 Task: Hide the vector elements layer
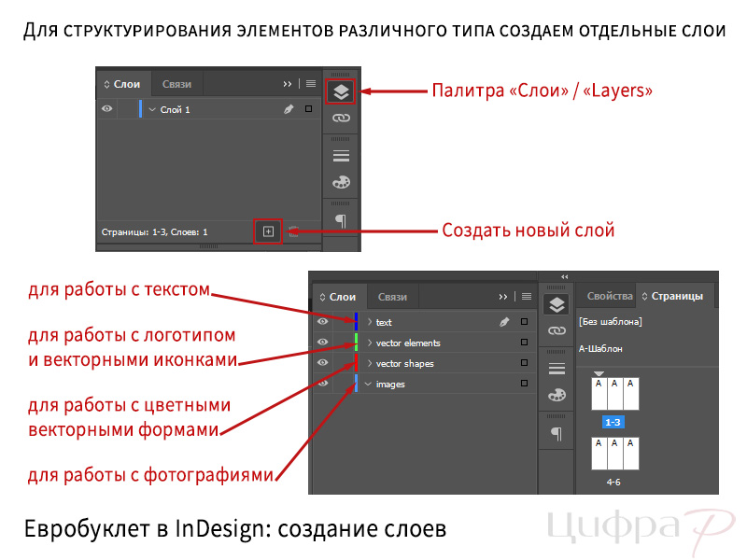322,342
